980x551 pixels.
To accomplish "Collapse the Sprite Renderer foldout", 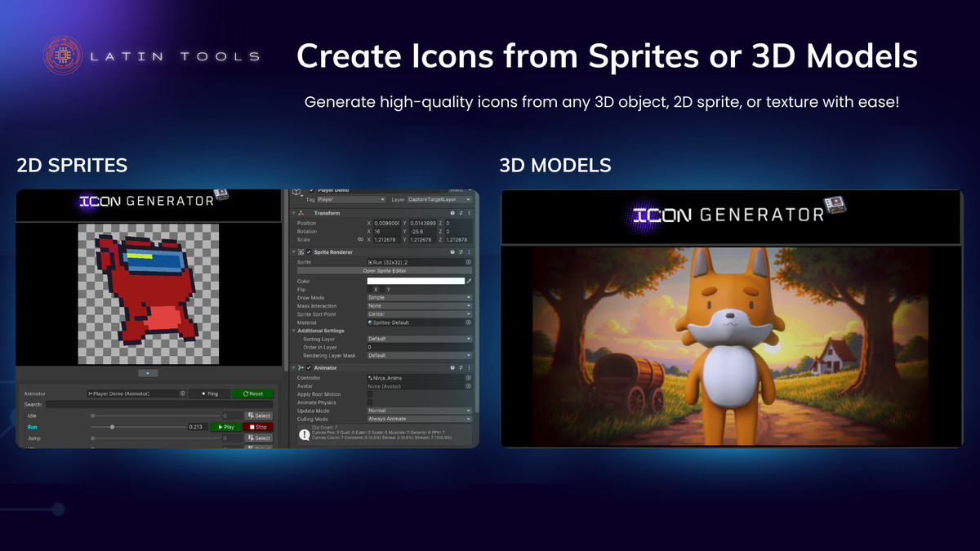I will [x=293, y=252].
